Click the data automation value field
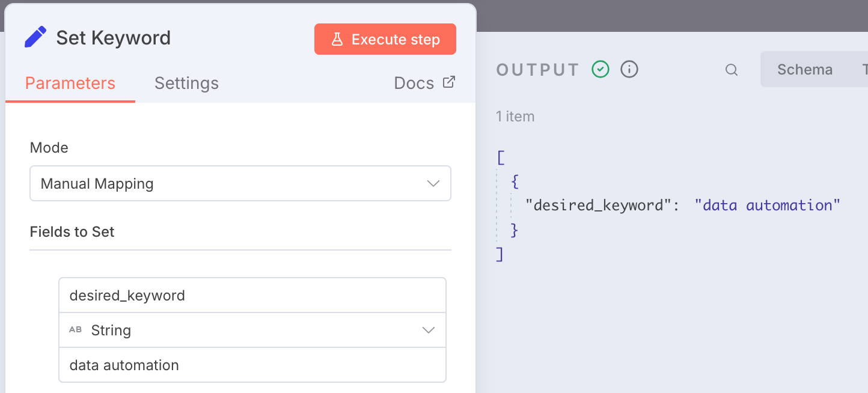Image resolution: width=868 pixels, height=393 pixels. (x=252, y=365)
